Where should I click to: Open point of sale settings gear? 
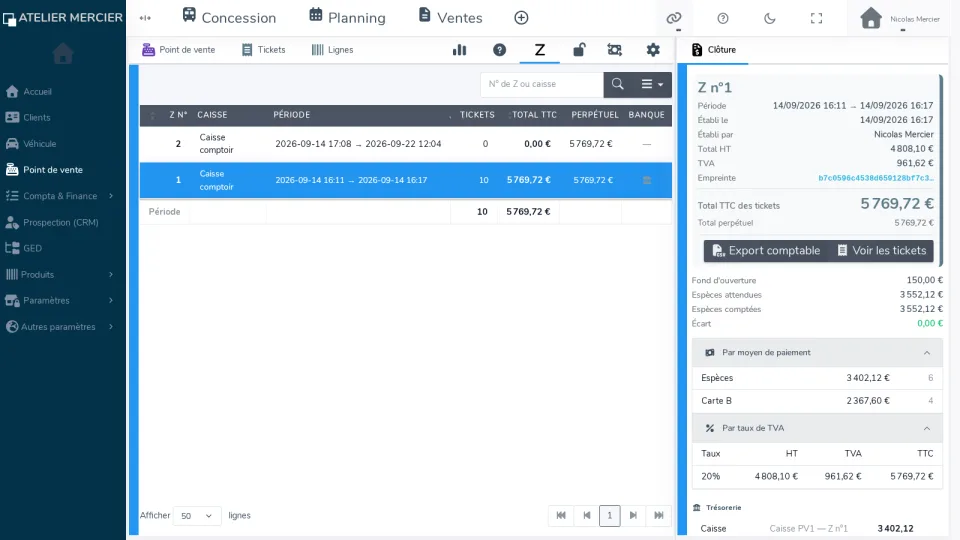[x=653, y=50]
